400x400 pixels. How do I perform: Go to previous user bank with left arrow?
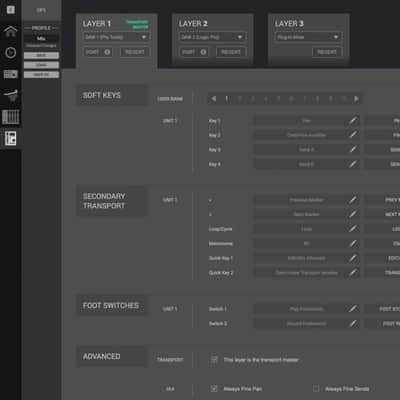tap(214, 99)
